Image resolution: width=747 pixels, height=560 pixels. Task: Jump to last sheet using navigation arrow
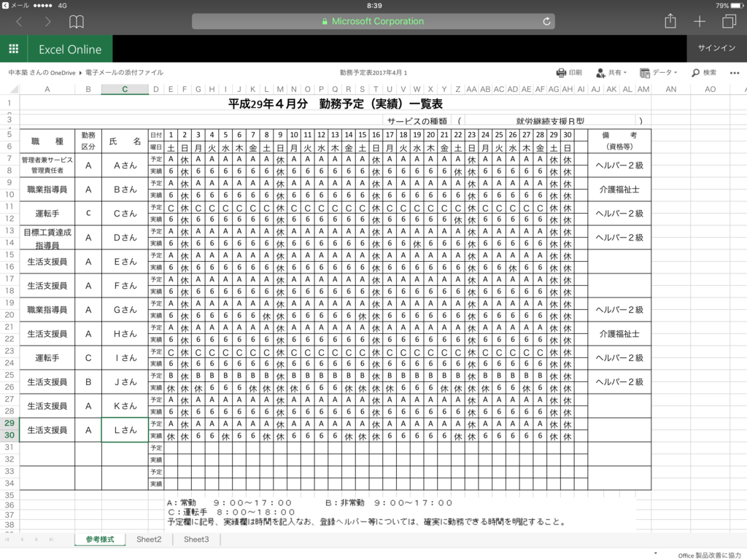51,540
